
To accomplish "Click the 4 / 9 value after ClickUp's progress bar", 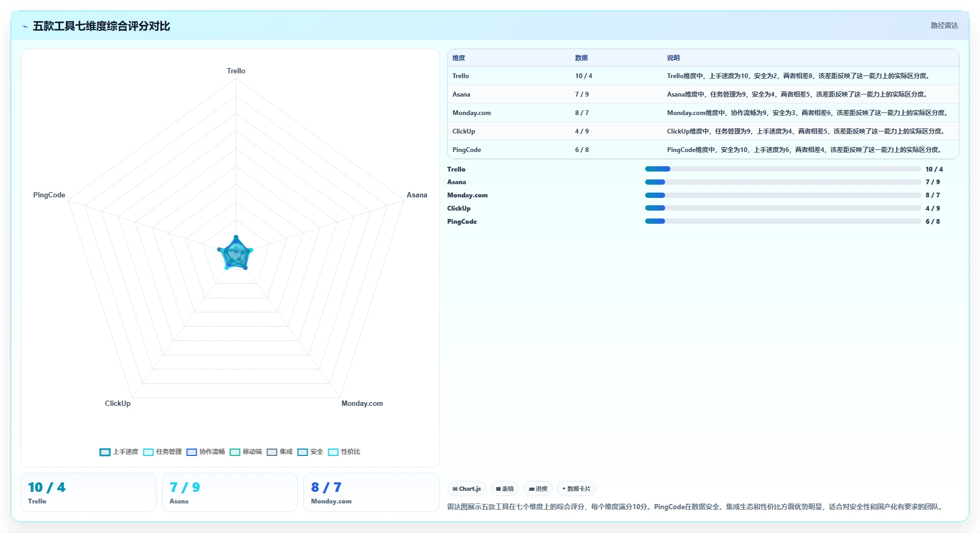I will pos(933,208).
